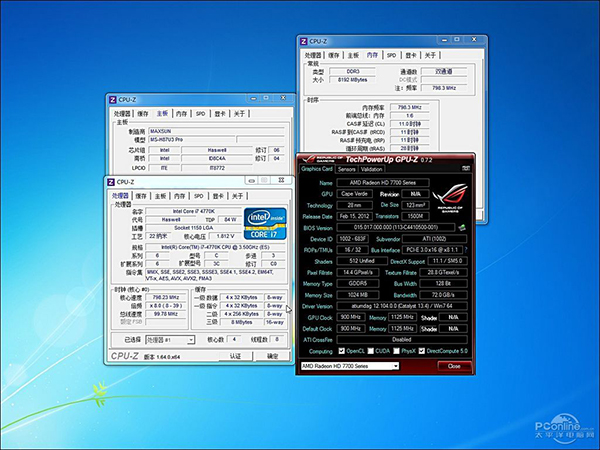Click the GPU Name field AMD Radeon HD 7700 Series
Viewport: 600px width, 450px height.
[383, 183]
